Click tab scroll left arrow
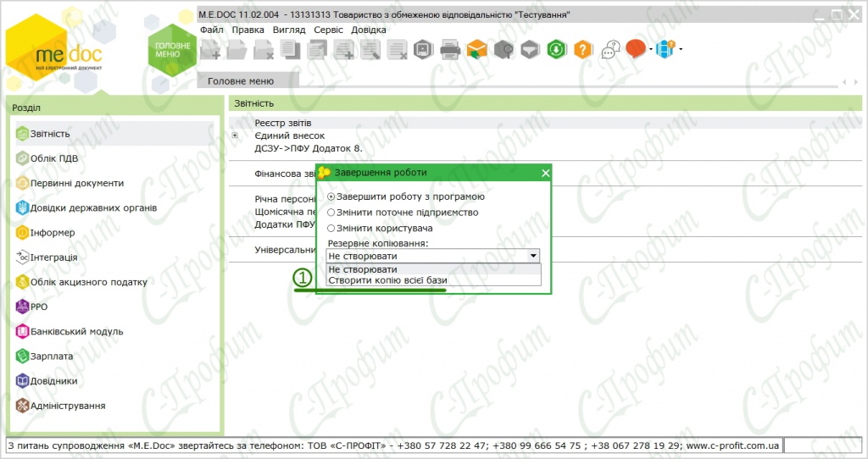Screen dimensions: 868x459 point(844,82)
